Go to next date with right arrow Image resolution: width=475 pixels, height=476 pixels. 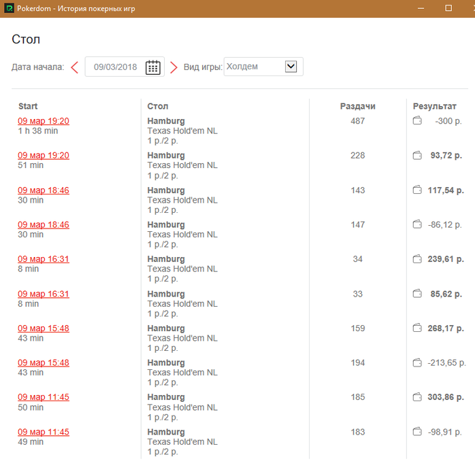coord(174,67)
